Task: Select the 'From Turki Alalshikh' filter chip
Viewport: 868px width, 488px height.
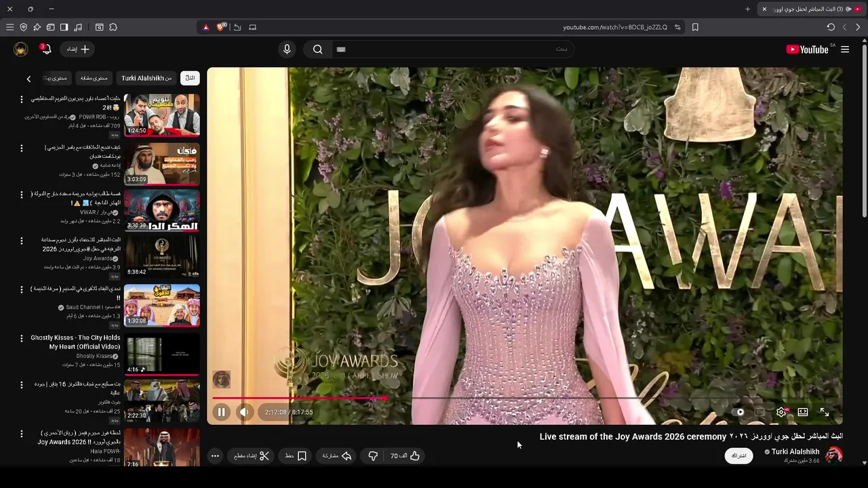Action: pyautogui.click(x=146, y=79)
